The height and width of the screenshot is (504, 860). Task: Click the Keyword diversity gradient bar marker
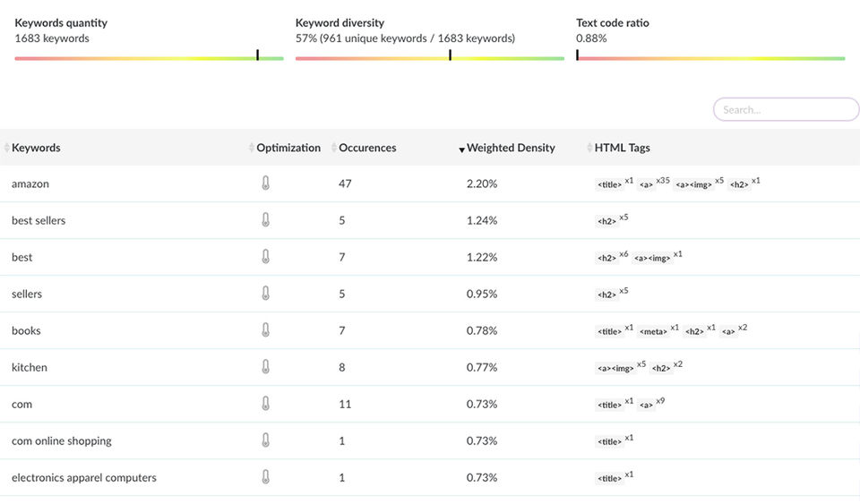(450, 56)
